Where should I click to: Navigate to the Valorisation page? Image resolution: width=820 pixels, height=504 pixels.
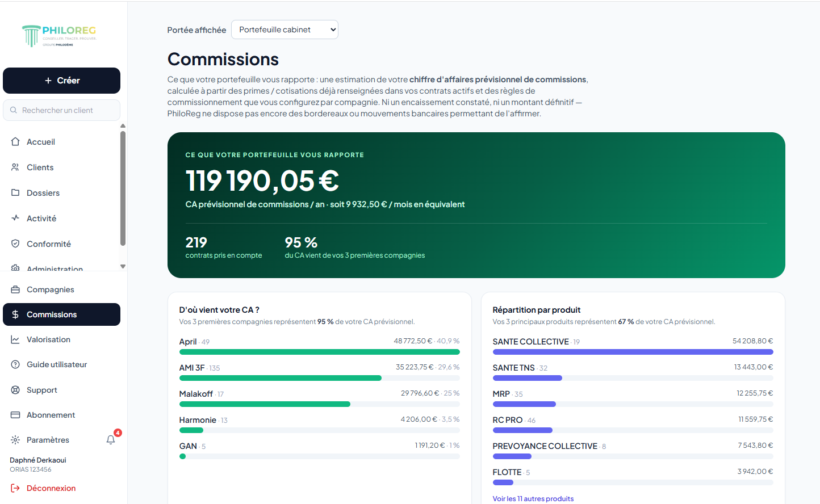61,339
